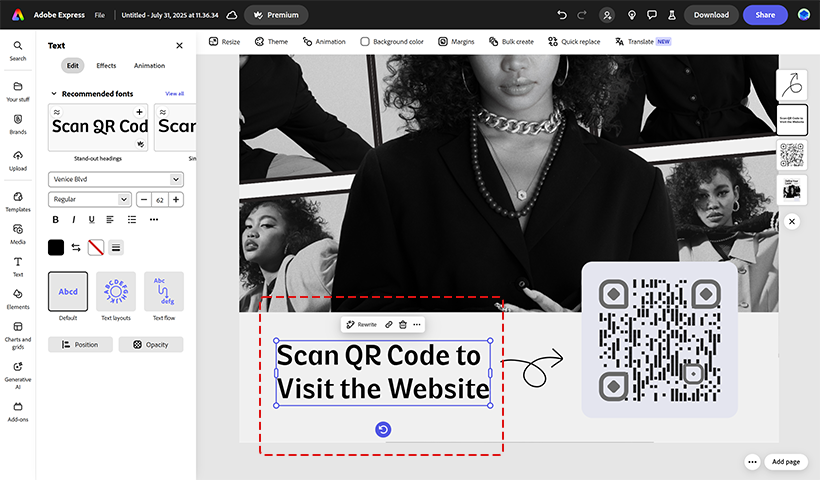Open the beaker labs icon
The image size is (820, 480).
(x=671, y=15)
